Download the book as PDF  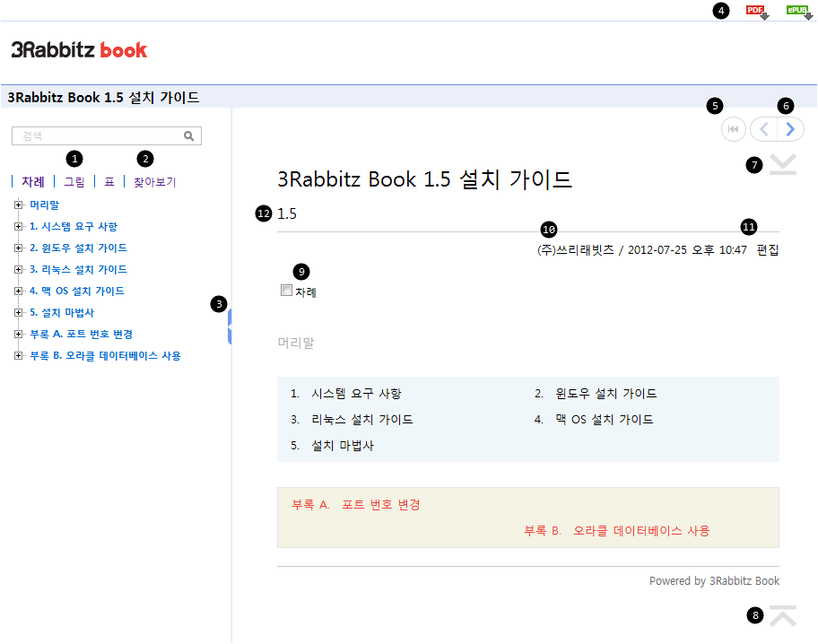757,12
